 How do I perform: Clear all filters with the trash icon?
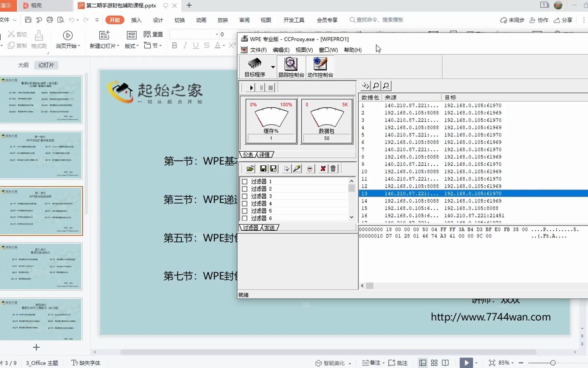(x=333, y=168)
